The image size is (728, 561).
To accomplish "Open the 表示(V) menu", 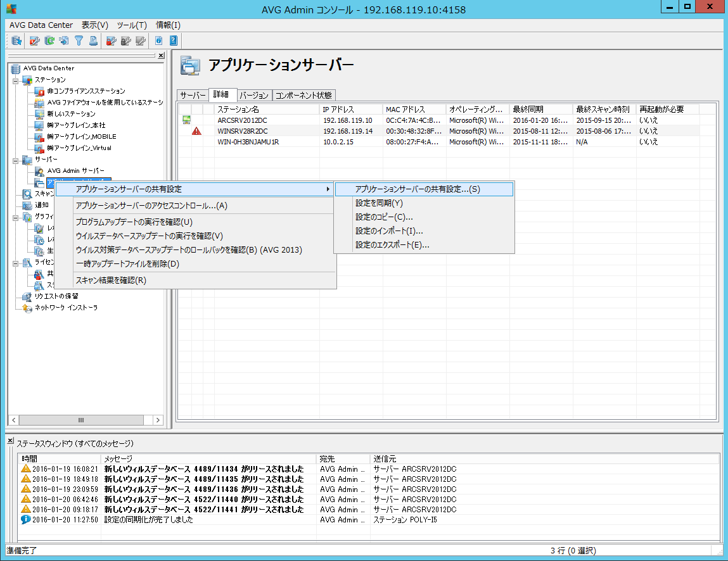I will [94, 25].
